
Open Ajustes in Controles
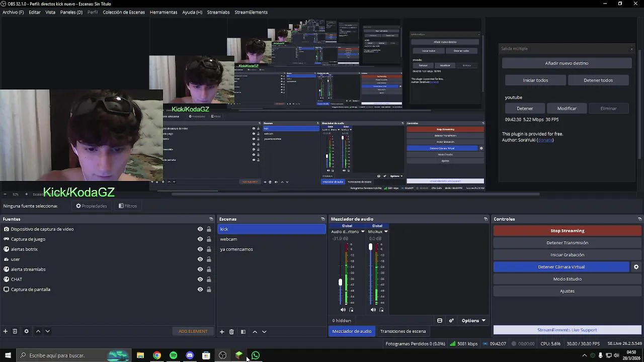click(567, 291)
